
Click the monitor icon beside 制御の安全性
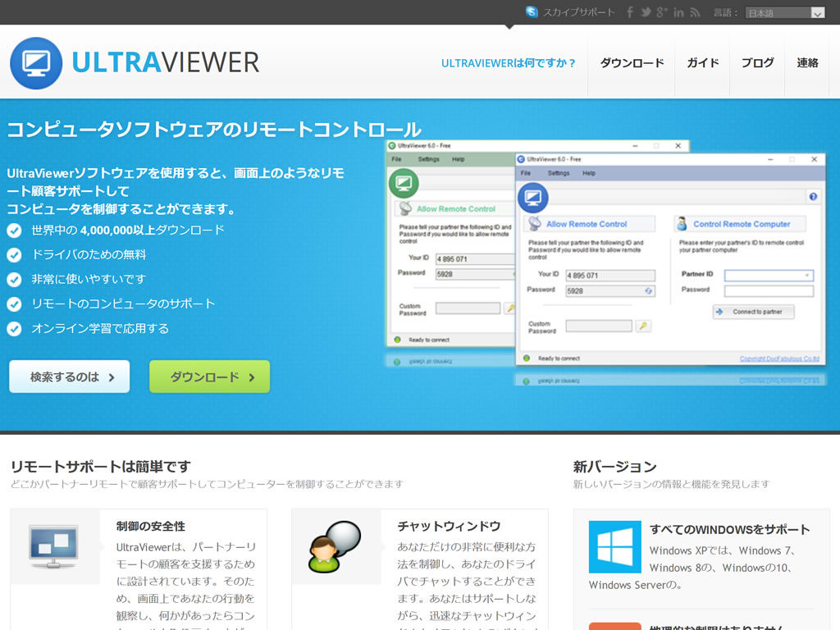tap(53, 546)
